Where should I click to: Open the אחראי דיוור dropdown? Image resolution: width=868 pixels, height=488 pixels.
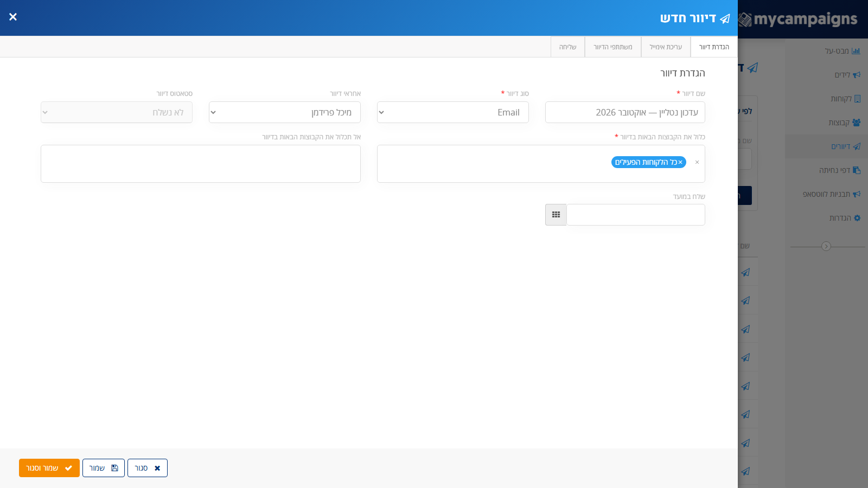(285, 112)
